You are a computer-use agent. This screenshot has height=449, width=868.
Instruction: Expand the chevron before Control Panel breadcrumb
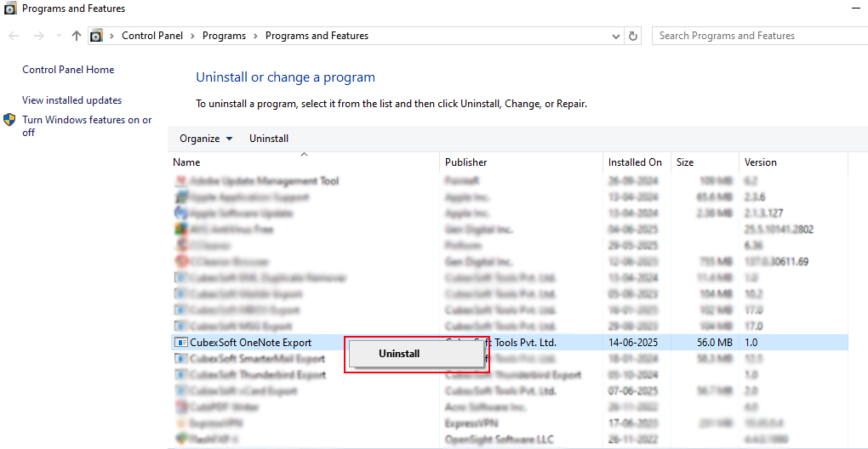(x=111, y=36)
